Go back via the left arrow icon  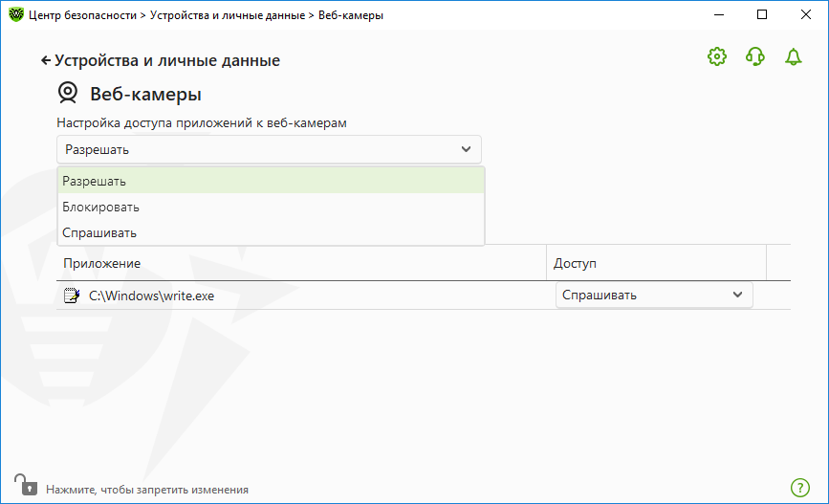coord(46,61)
